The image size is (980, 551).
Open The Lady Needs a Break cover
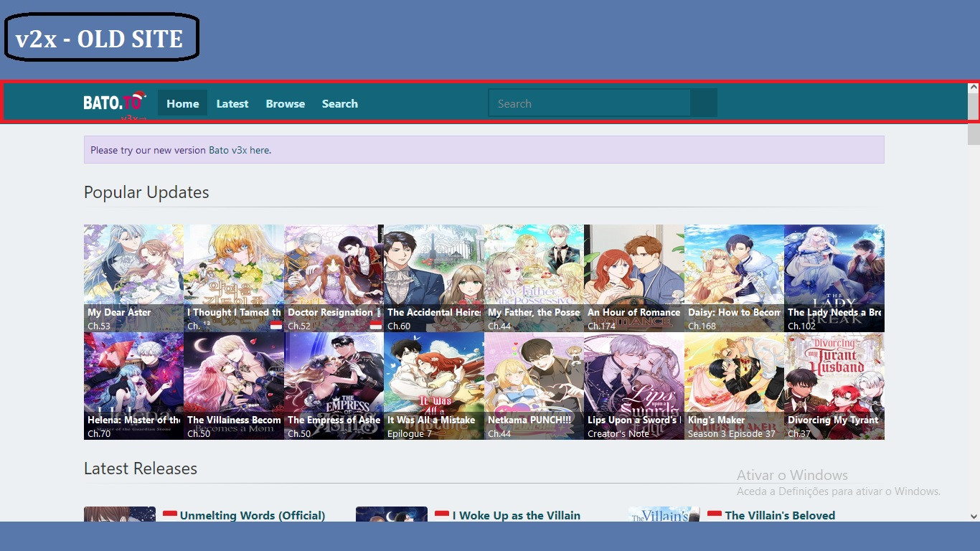834,278
